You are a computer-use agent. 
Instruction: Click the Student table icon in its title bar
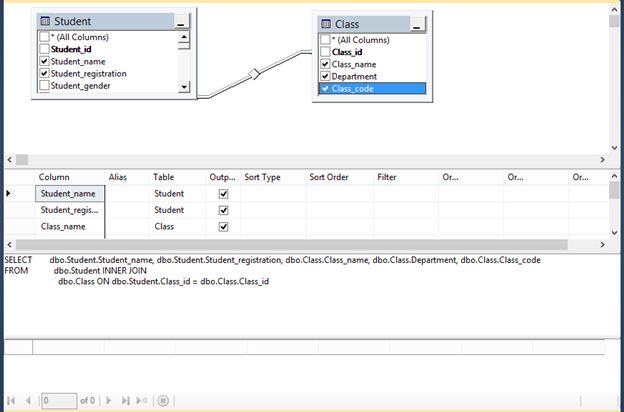point(45,21)
